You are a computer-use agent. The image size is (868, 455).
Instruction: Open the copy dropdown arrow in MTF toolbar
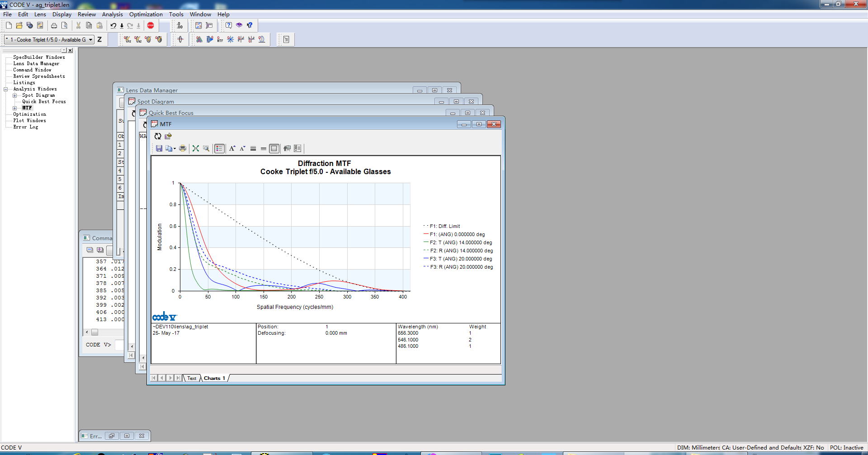tap(175, 148)
